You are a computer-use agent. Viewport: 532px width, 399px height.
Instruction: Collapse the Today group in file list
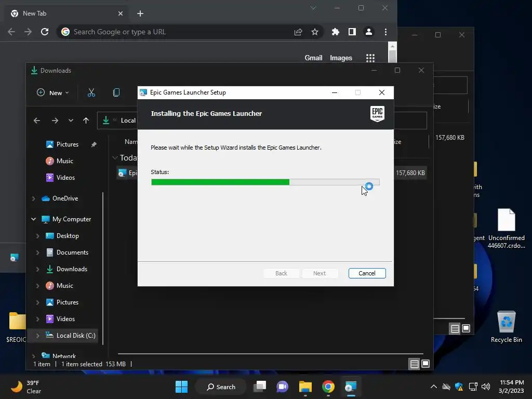tap(115, 158)
